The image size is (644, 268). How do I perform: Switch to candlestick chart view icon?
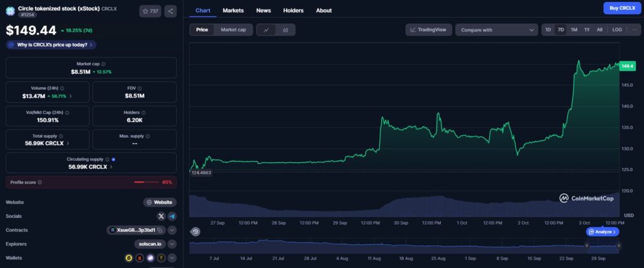pyautogui.click(x=285, y=30)
